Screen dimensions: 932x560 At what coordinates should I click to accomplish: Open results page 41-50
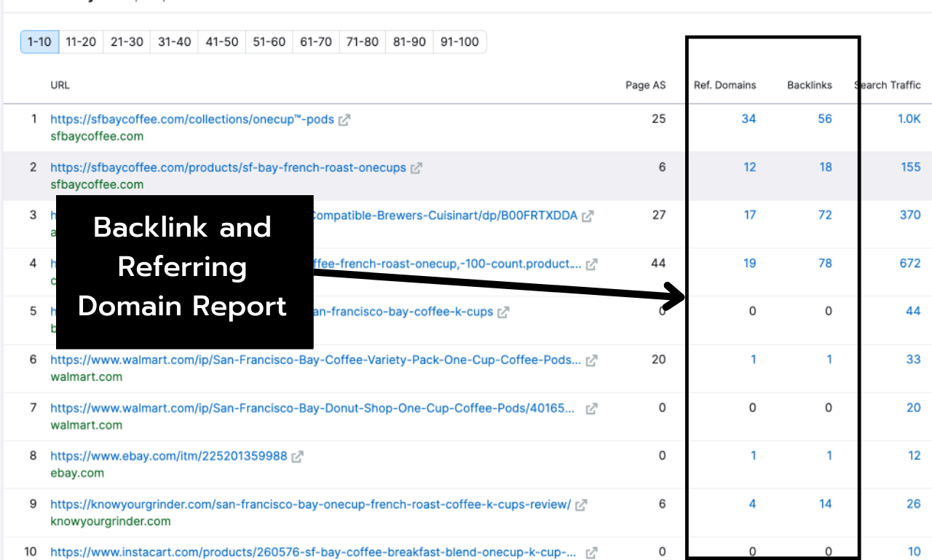click(x=221, y=42)
